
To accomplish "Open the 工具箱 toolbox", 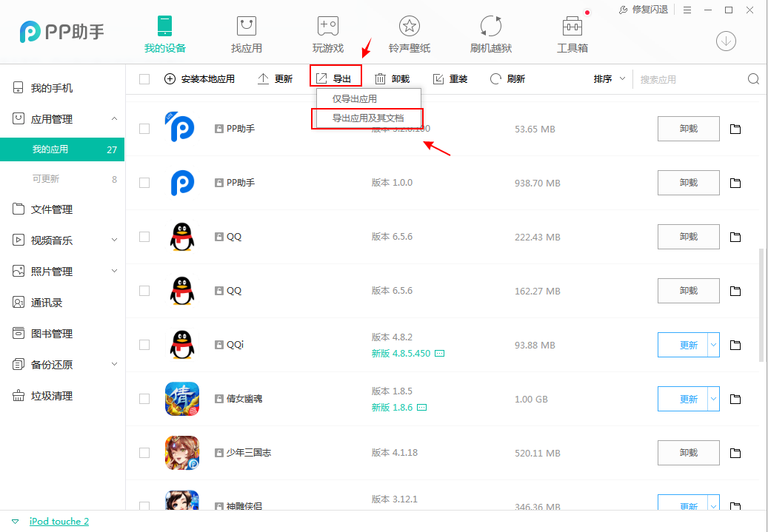I will tap(572, 33).
